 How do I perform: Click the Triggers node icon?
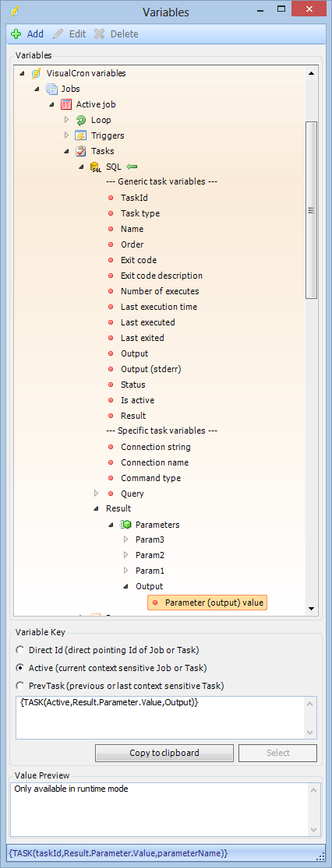pos(82,135)
